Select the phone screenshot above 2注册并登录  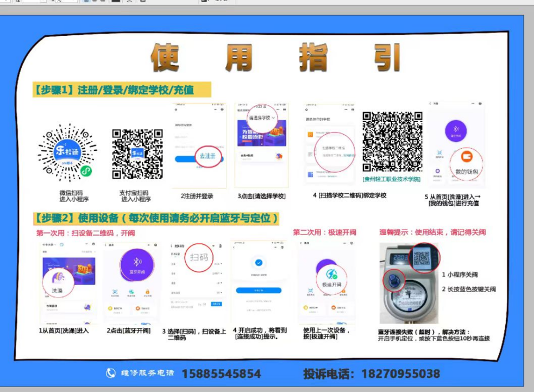(x=199, y=146)
